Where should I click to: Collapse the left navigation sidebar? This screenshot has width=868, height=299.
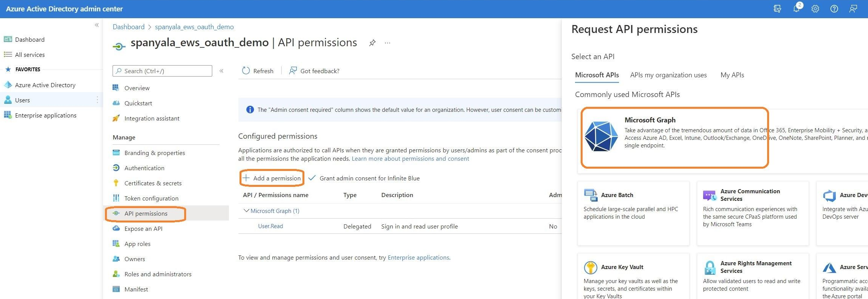(x=97, y=25)
